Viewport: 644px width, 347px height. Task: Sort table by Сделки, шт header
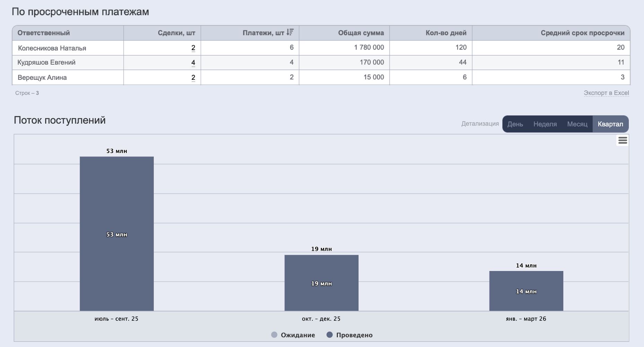176,33
